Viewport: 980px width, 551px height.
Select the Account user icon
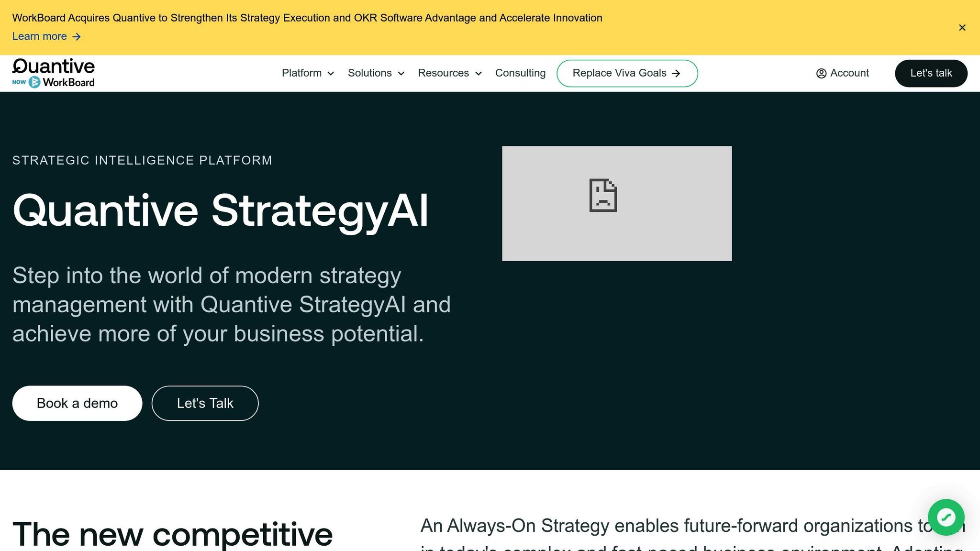(x=821, y=73)
